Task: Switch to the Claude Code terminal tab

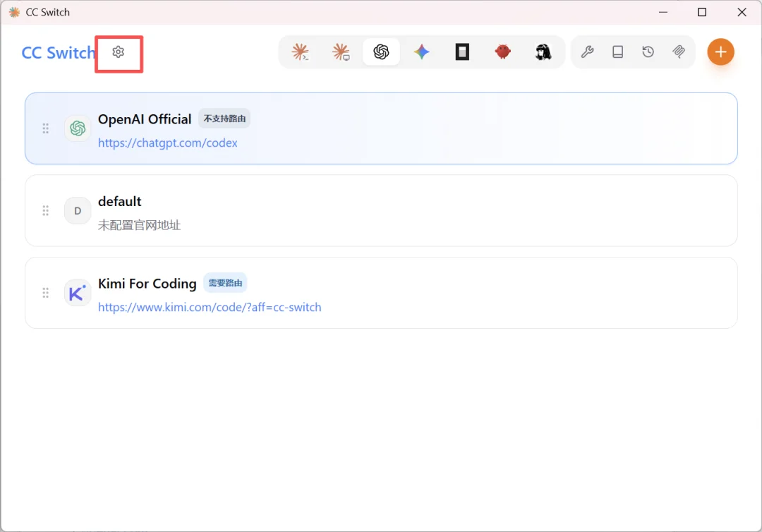Action: (301, 52)
